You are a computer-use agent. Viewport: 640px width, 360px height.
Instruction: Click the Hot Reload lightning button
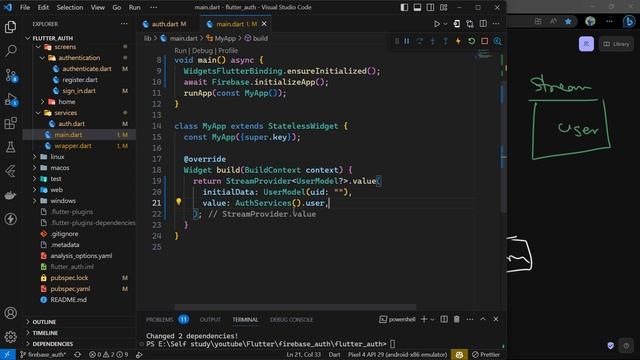point(458,41)
